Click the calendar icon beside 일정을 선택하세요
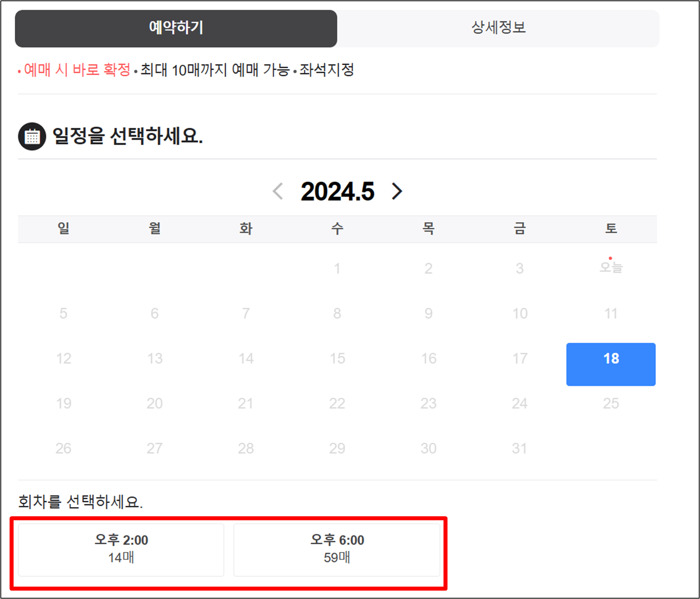This screenshot has height=599, width=700. click(x=32, y=136)
